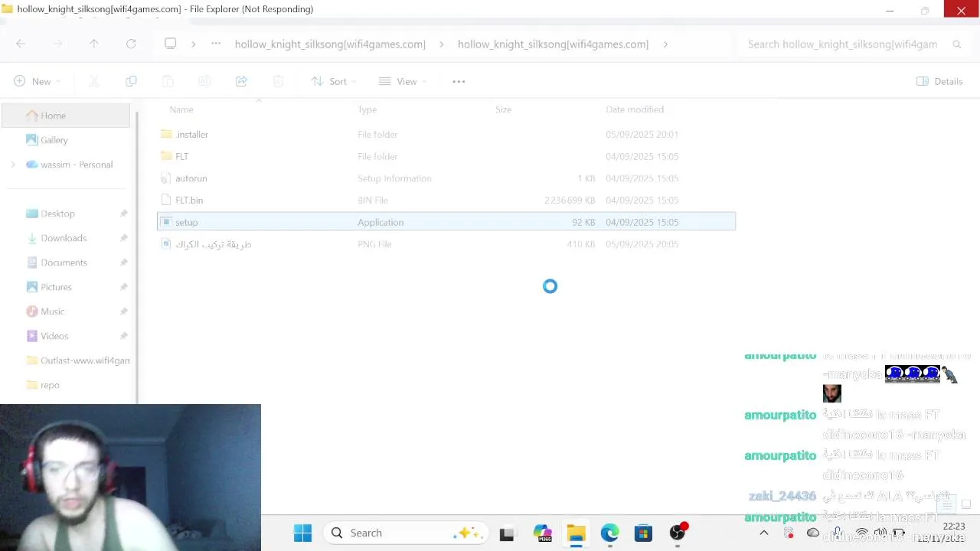The image size is (980, 551).
Task: Open the View options dropdown
Action: pyautogui.click(x=403, y=81)
